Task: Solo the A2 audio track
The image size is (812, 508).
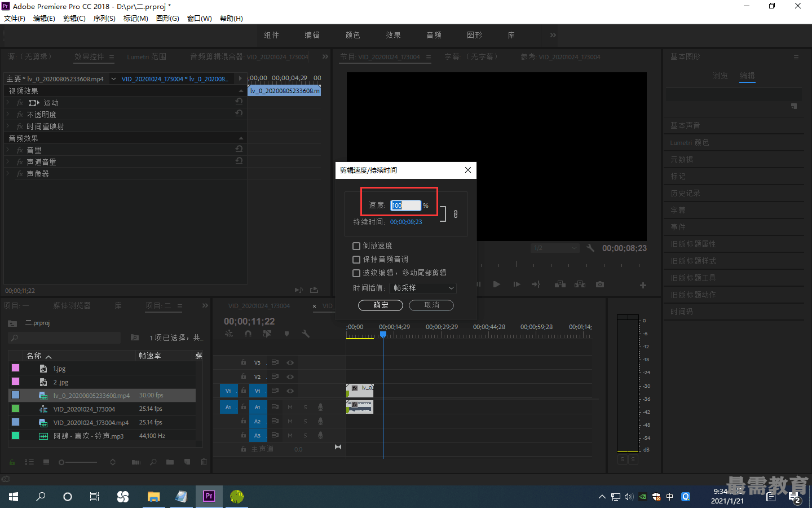Action: (x=305, y=421)
